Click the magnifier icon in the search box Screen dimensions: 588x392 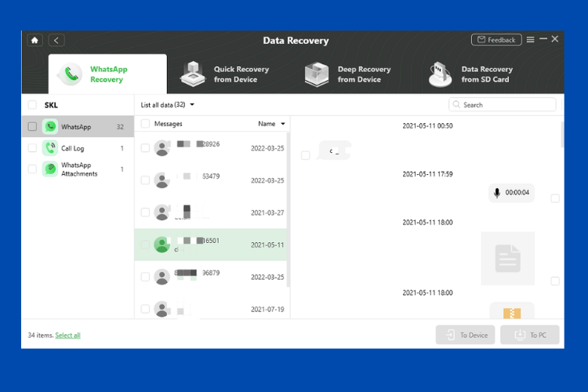(456, 104)
